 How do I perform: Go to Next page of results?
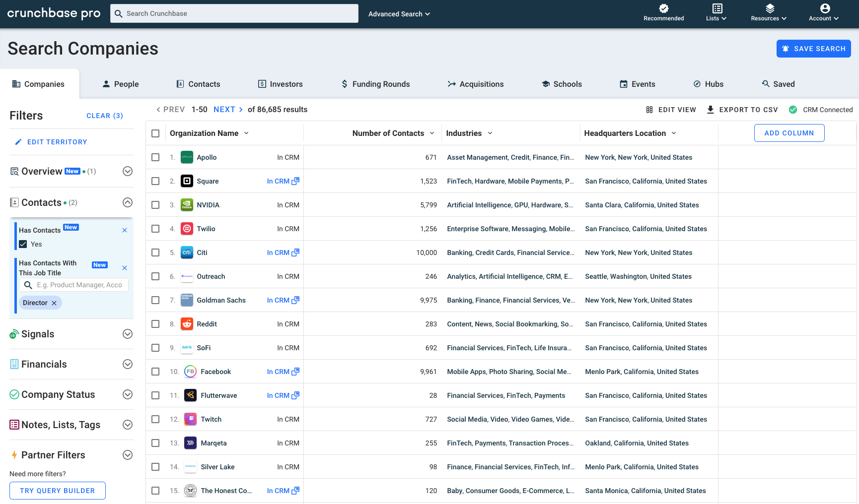(228, 110)
